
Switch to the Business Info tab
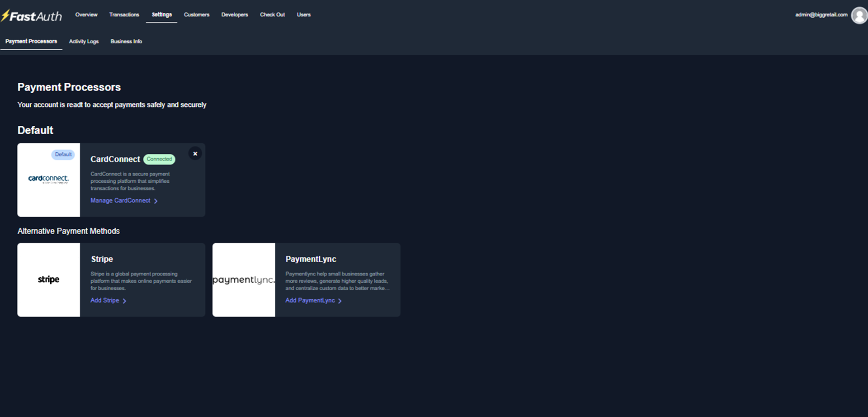pyautogui.click(x=126, y=41)
